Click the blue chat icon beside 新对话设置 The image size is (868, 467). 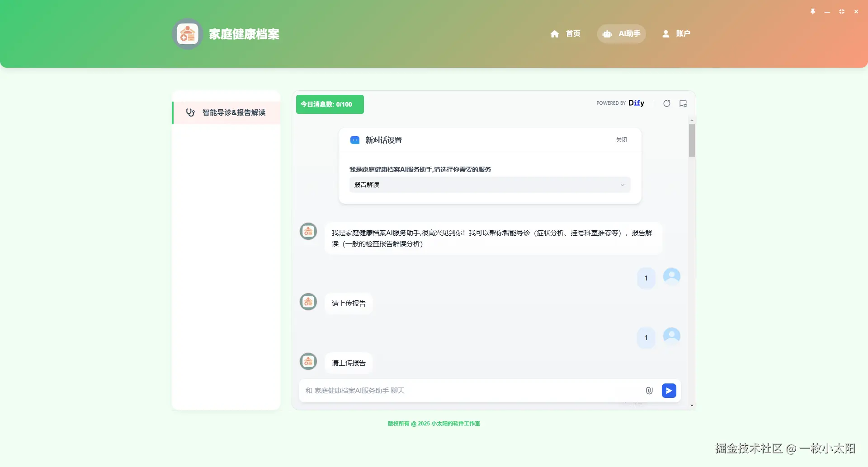(x=354, y=140)
